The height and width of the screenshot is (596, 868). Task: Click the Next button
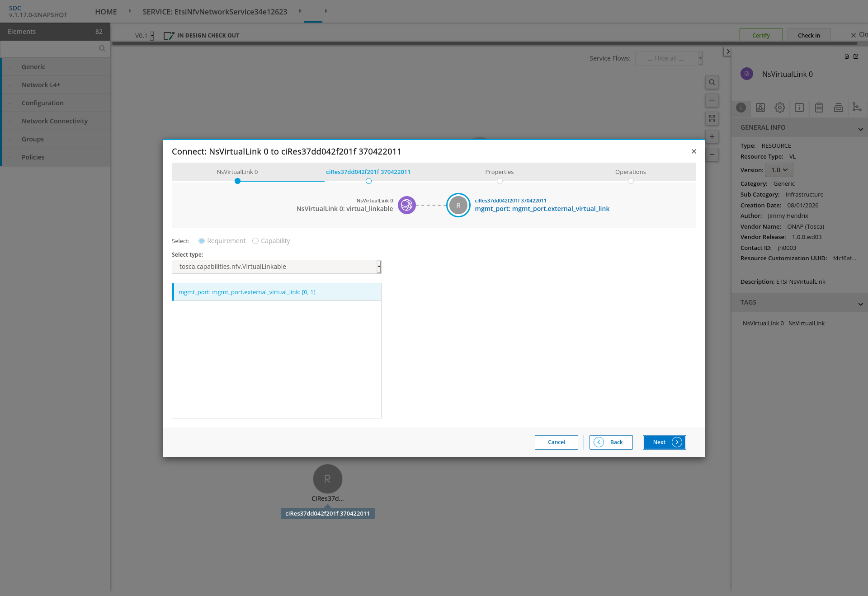665,442
